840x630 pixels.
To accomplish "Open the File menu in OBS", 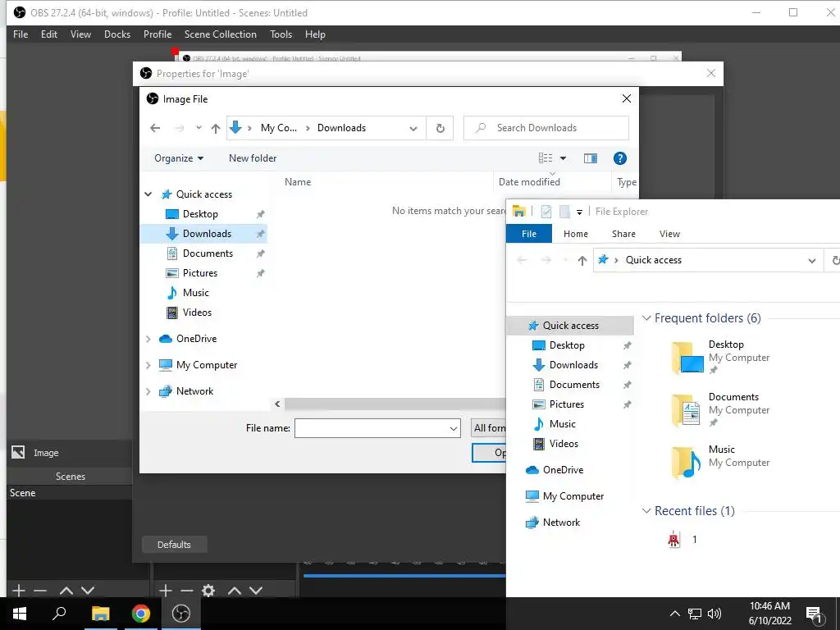I will tap(21, 34).
